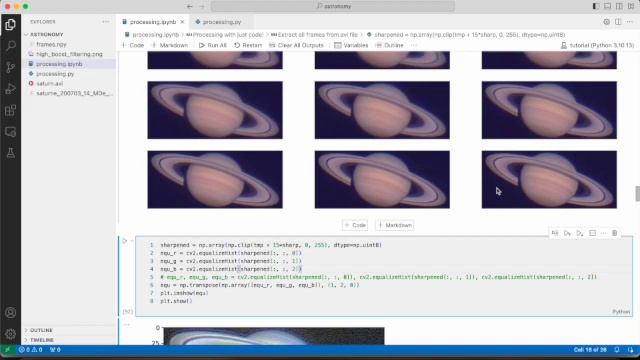Viewport: 640px width, 360px height.
Task: Open the Accounts menu icon
Action: pos(11,313)
